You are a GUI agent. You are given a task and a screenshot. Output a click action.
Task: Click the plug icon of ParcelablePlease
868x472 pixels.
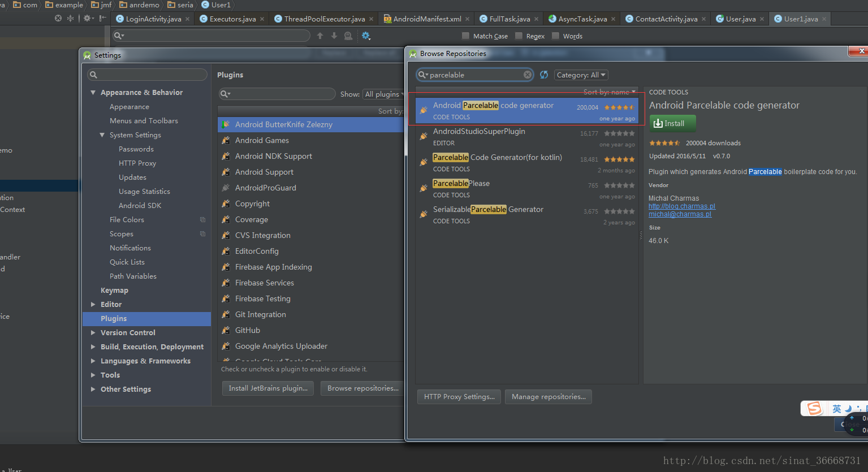click(x=424, y=188)
